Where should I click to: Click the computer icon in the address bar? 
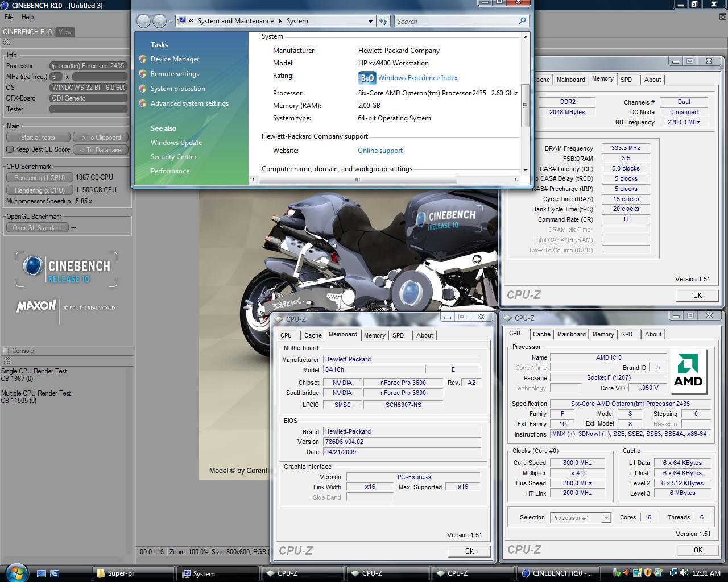pyautogui.click(x=182, y=21)
